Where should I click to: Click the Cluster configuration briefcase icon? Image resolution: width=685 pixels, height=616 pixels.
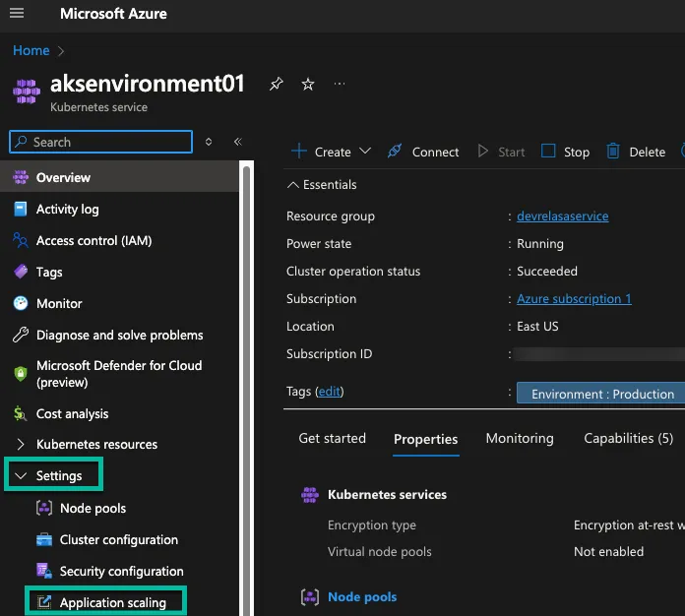(x=43, y=539)
